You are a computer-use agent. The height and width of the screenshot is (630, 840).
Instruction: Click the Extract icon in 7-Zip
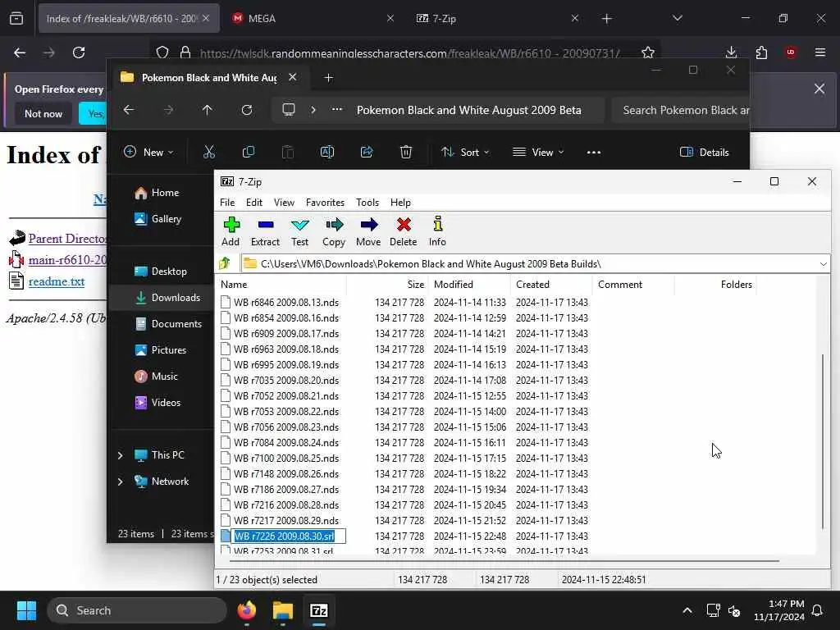tap(265, 231)
